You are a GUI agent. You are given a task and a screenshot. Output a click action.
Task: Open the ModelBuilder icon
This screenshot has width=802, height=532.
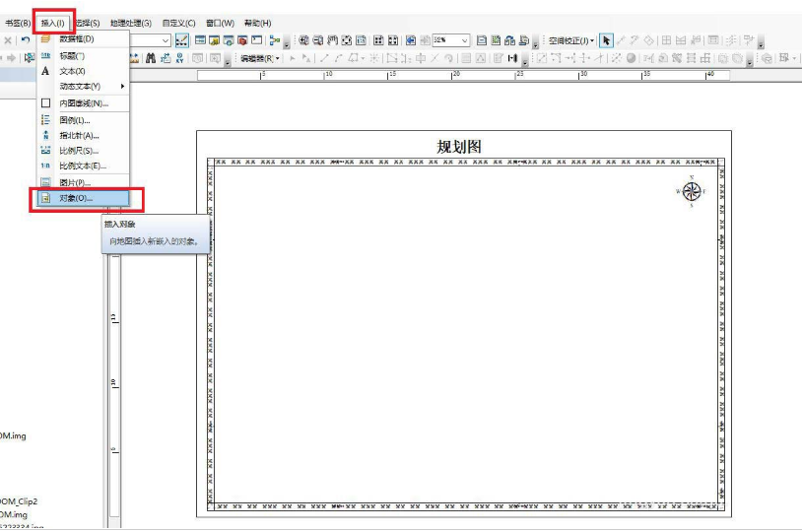275,40
